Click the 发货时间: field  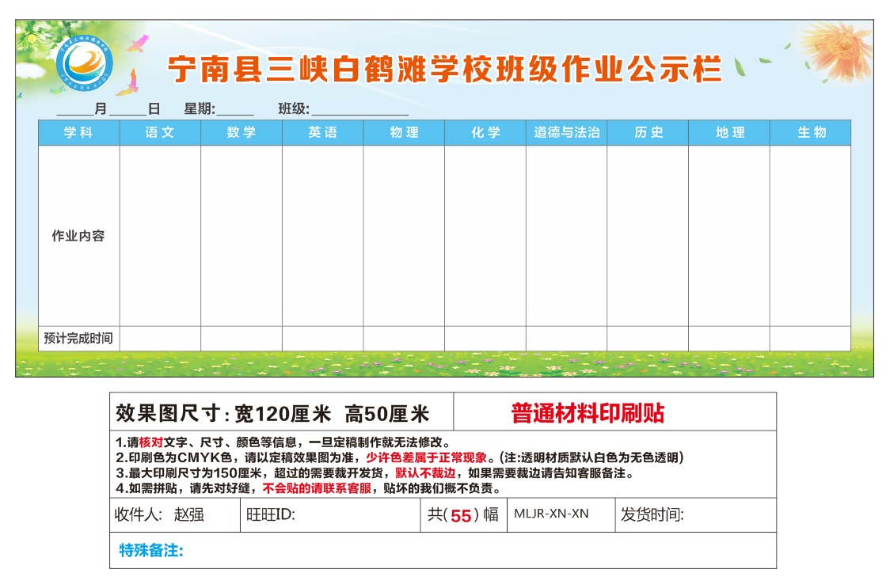click(x=695, y=514)
